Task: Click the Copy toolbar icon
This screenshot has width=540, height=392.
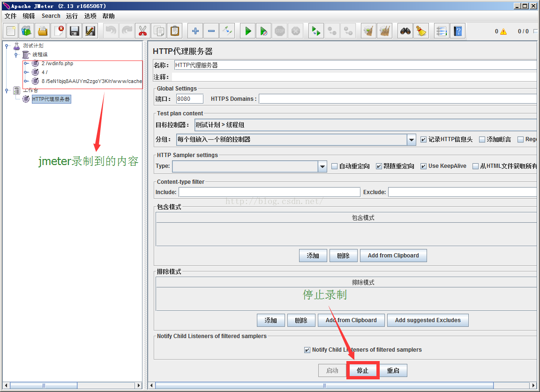Action: click(x=159, y=31)
